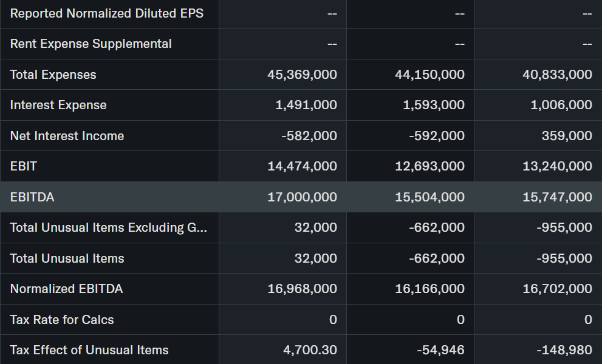
Task: Click the Rent Expense Supplemental label
Action: [x=91, y=44]
